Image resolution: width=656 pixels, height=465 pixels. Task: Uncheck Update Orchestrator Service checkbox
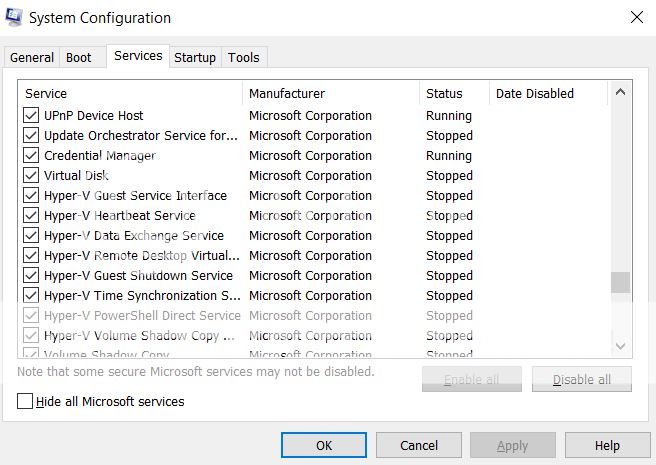coord(31,135)
